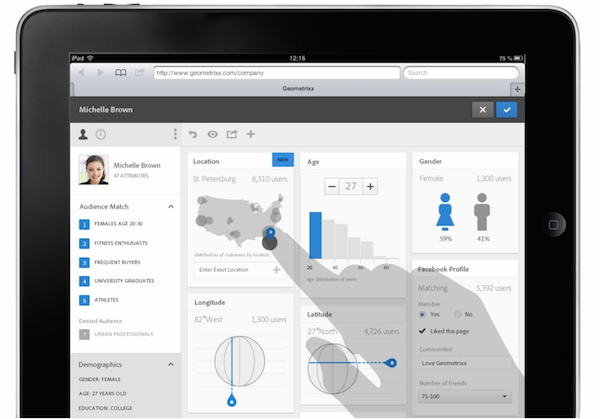Image resolution: width=600 pixels, height=419 pixels.
Task: Select audience 3 Frequent Buyers
Action: (x=110, y=262)
